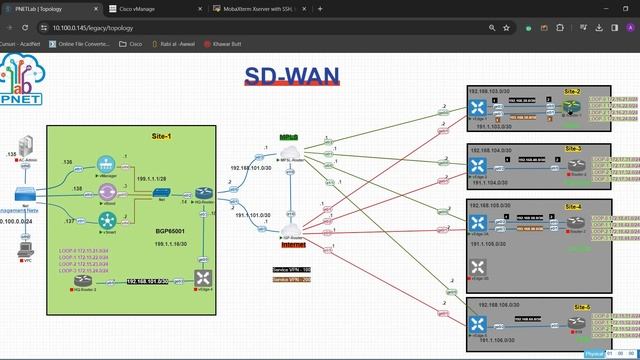Select the vBond node icon in Site-1
The height and width of the screenshot is (360, 640).
pos(107,192)
